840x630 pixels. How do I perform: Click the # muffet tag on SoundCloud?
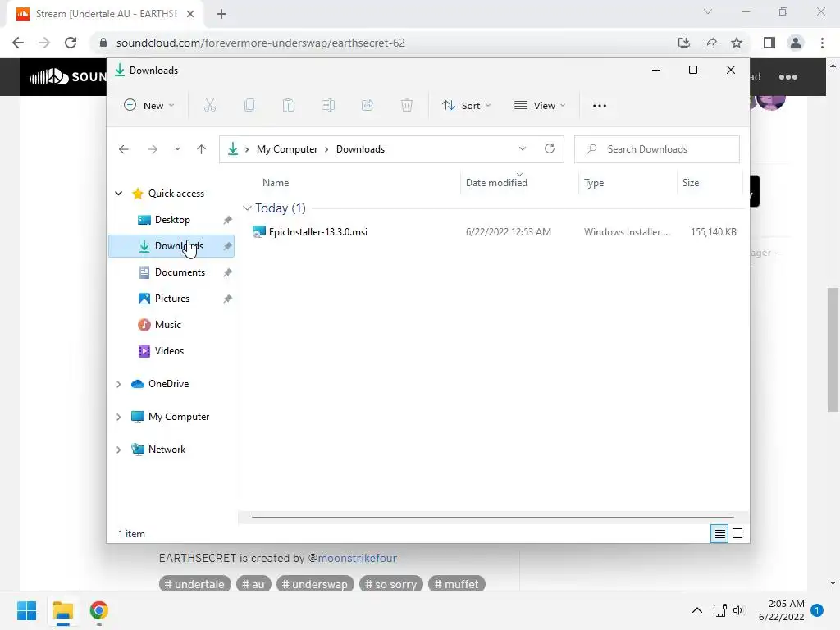pyautogui.click(x=456, y=584)
